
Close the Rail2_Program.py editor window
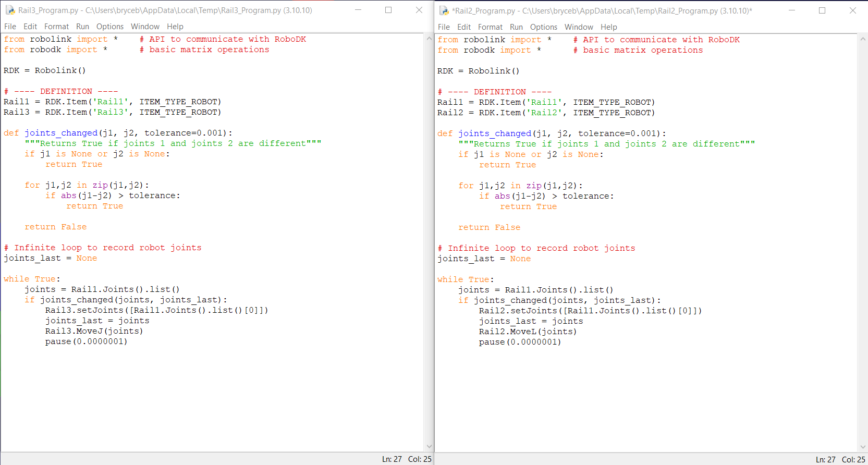pyautogui.click(x=852, y=10)
